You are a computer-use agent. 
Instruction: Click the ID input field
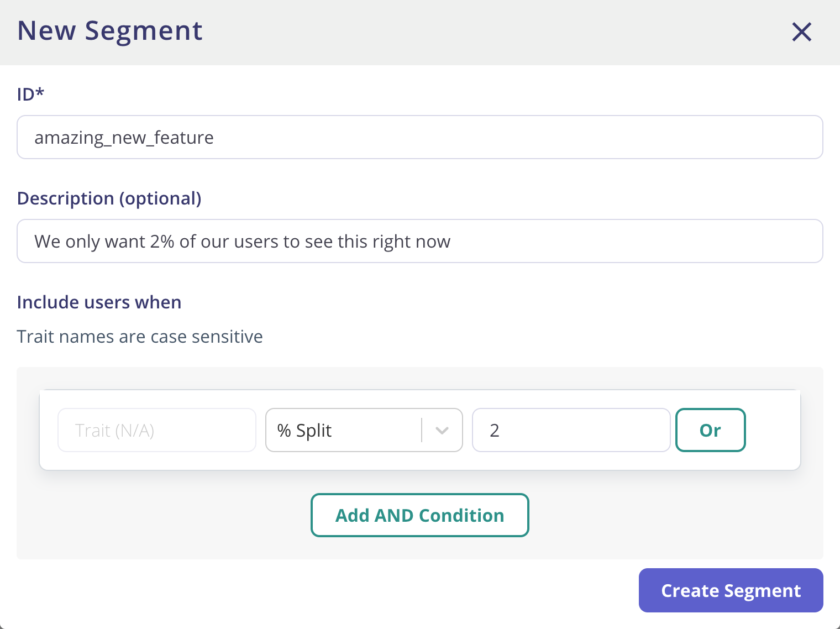[420, 137]
